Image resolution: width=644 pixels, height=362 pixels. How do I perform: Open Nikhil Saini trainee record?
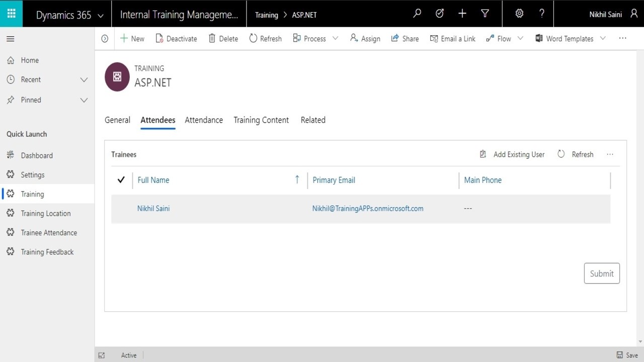point(153,209)
